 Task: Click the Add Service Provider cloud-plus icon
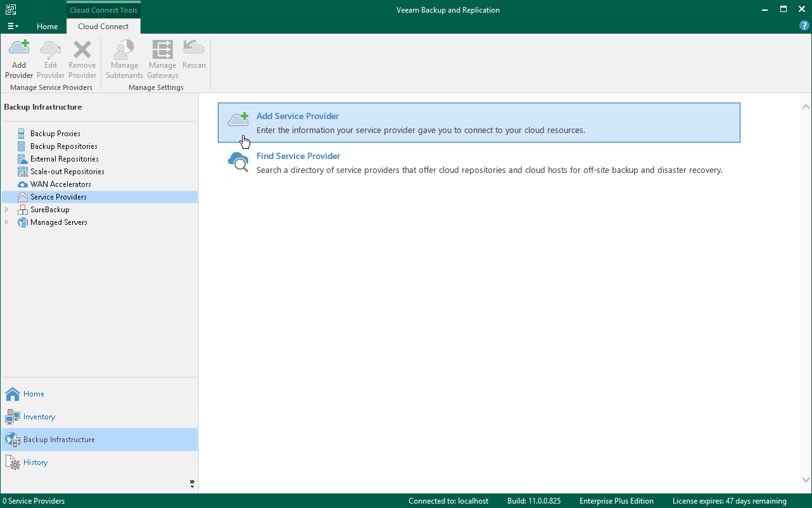238,119
